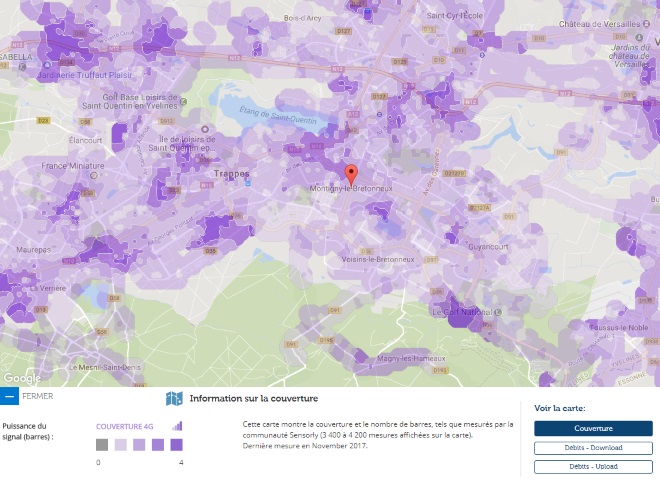
Task: Click the signal bars icon next to Couverture 4G
Action: point(177,425)
